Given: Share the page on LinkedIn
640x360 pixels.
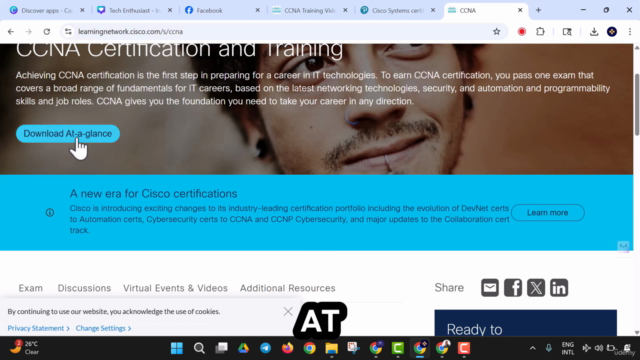Looking at the screenshot, I should pyautogui.click(x=559, y=288).
